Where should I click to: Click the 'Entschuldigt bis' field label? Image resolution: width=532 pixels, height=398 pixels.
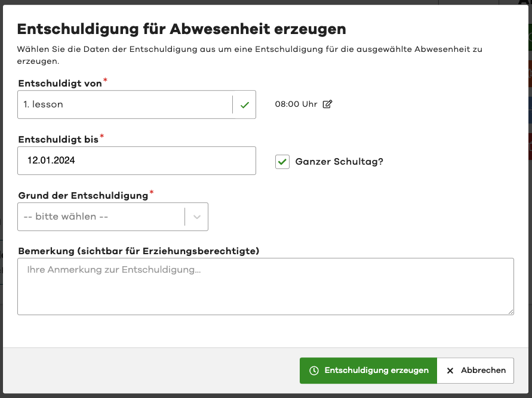58,139
